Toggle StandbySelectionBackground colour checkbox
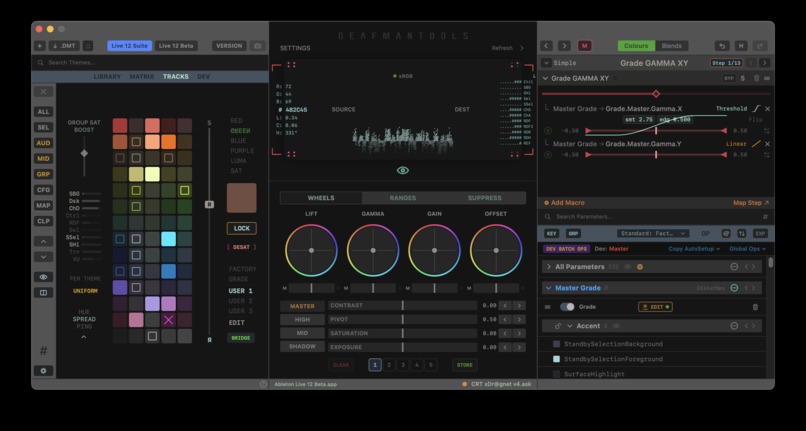 pyautogui.click(x=556, y=344)
